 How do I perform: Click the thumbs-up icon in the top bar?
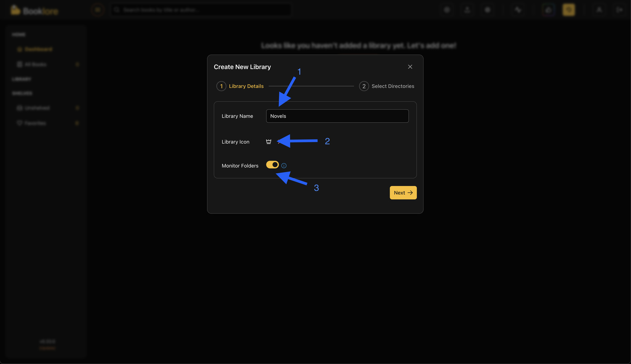(x=548, y=10)
